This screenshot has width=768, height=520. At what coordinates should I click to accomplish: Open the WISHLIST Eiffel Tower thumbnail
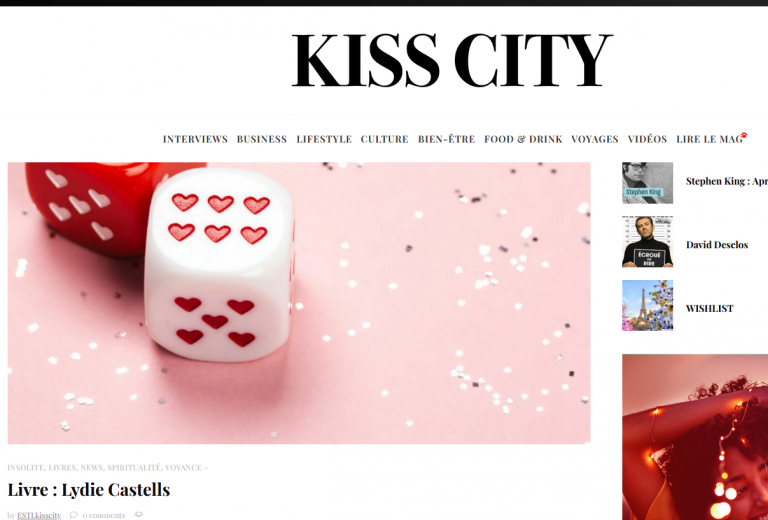tap(648, 306)
